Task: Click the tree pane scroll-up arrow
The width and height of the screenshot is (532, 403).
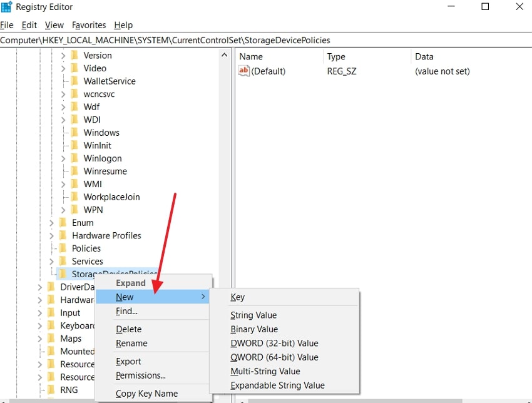Action: [x=224, y=55]
